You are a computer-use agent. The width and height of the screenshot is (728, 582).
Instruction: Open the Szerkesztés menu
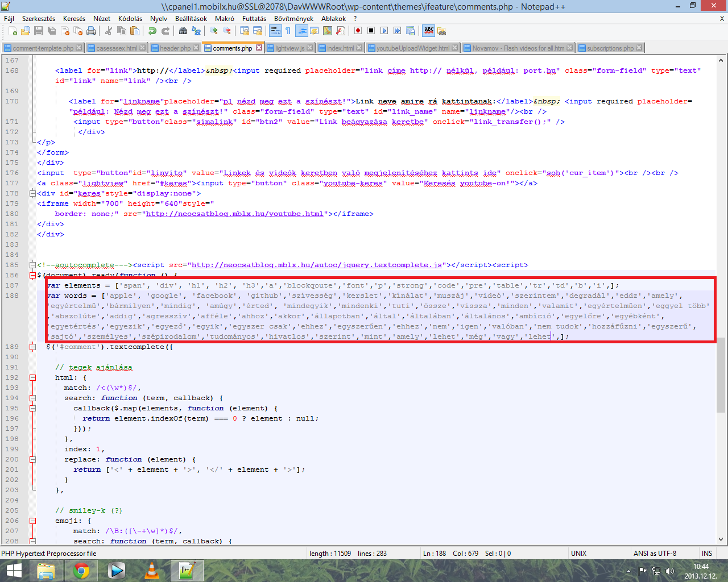click(39, 19)
